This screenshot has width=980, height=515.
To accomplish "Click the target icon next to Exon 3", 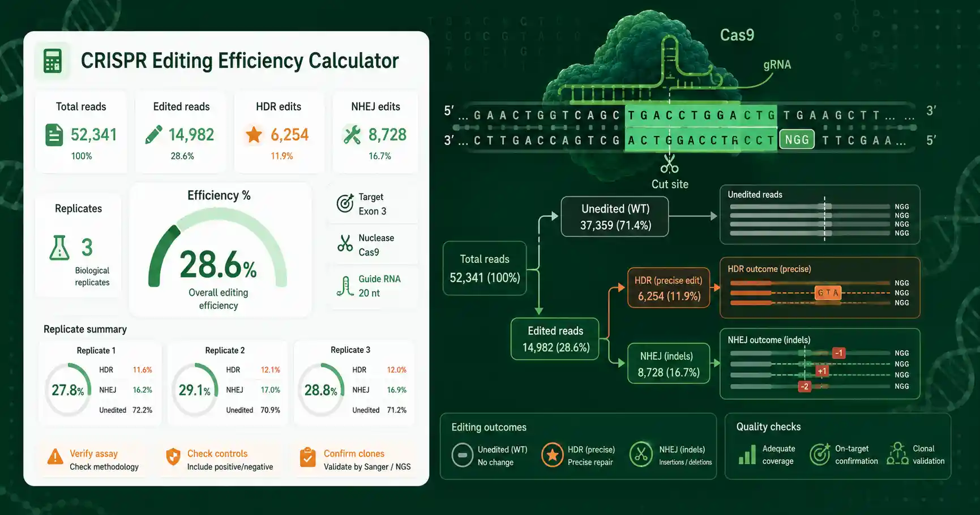I will tap(345, 203).
